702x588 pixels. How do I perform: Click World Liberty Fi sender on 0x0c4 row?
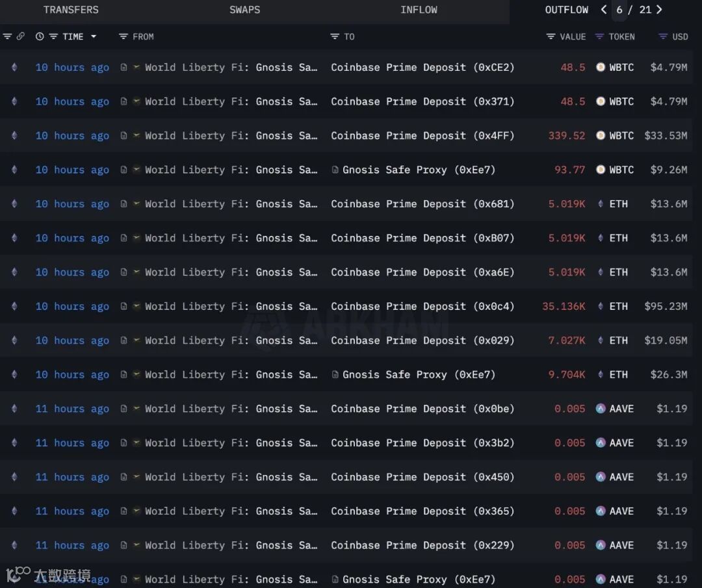[x=231, y=307]
